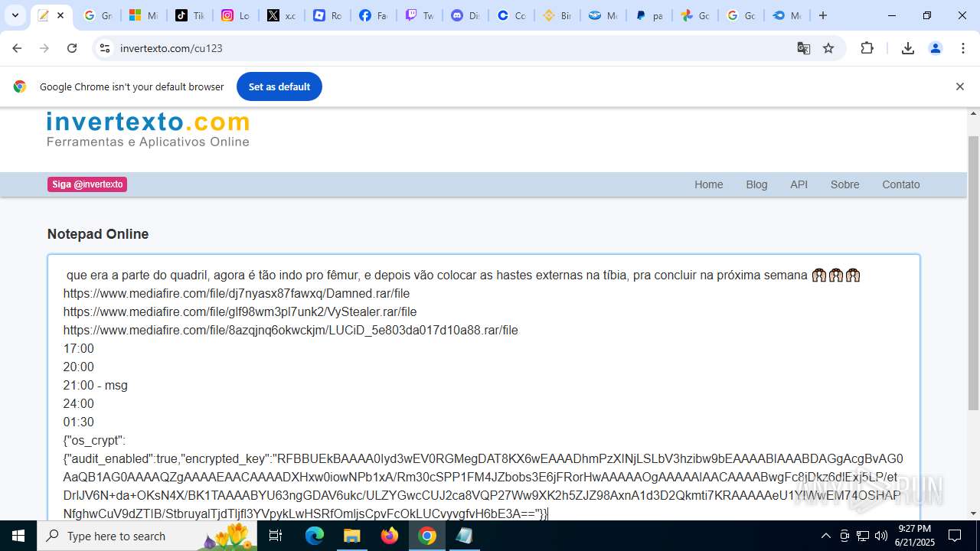
Task: Go back to the previous page
Action: (x=17, y=48)
